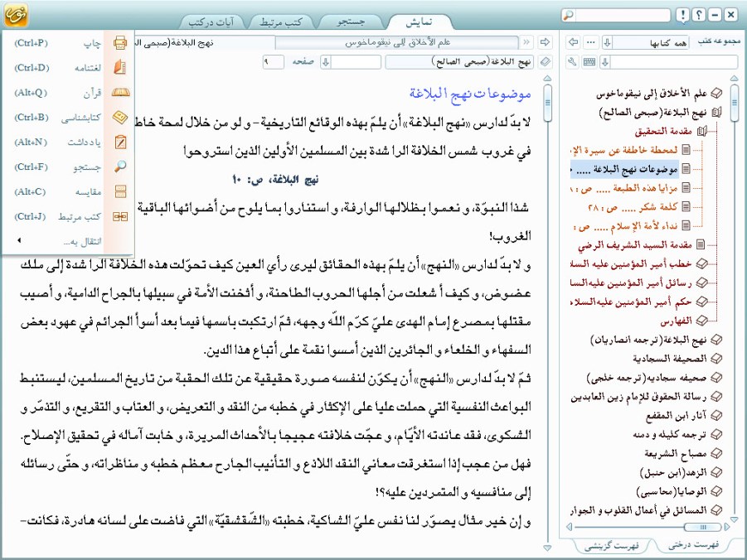This screenshot has height=560, width=747.
Task: Click the sidebar book filter input field
Action: tap(674, 62)
